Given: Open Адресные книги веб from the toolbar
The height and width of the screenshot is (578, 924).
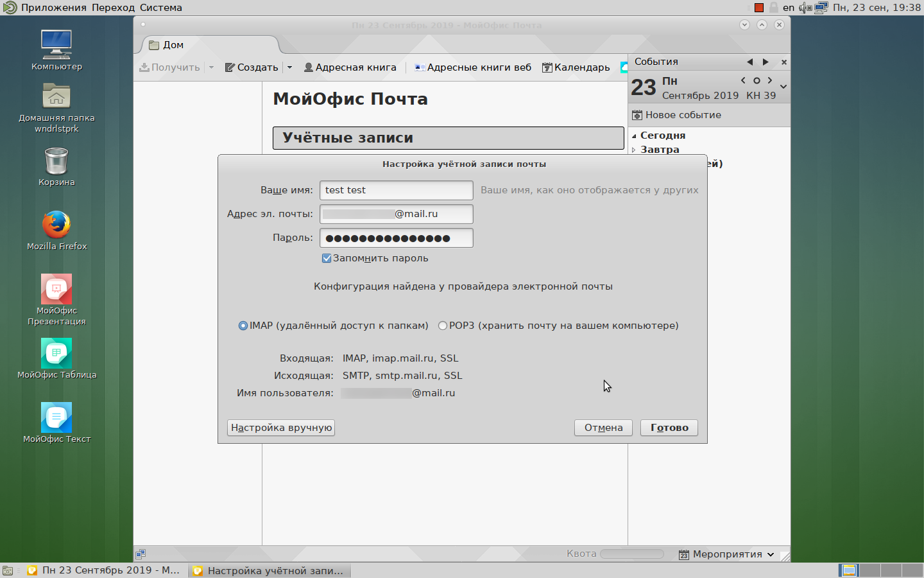Looking at the screenshot, I should tap(473, 67).
